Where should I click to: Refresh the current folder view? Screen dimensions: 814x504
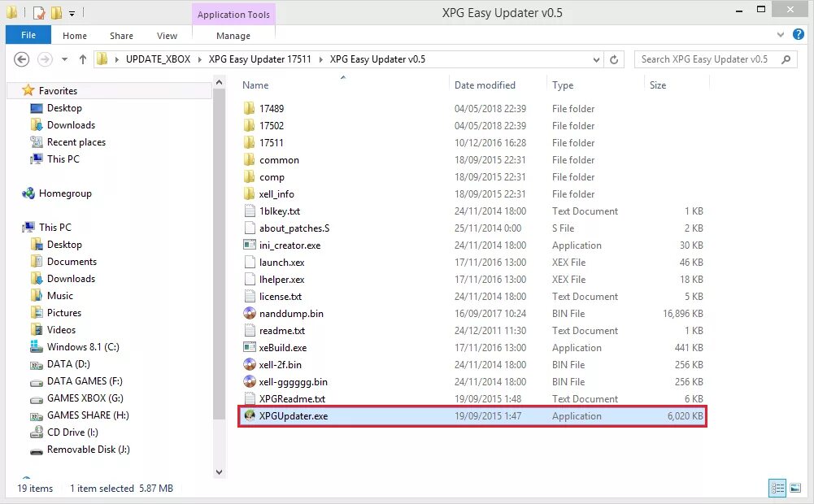pos(614,59)
